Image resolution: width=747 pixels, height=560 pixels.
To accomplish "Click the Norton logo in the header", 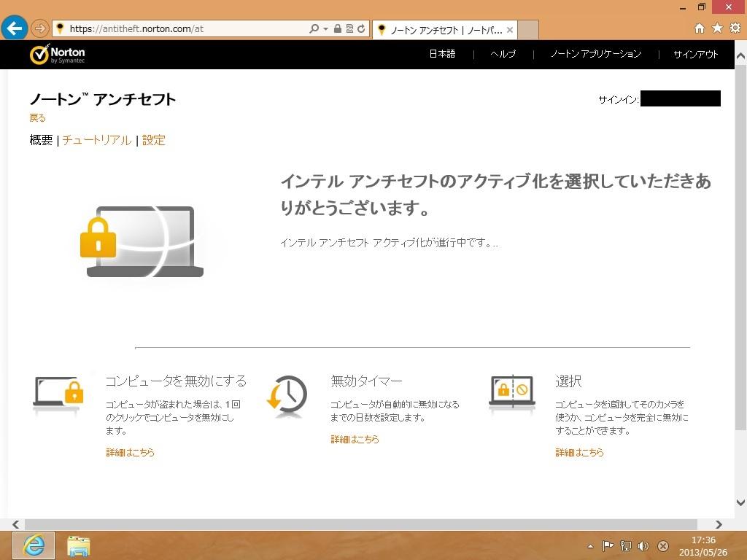I will tap(57, 55).
